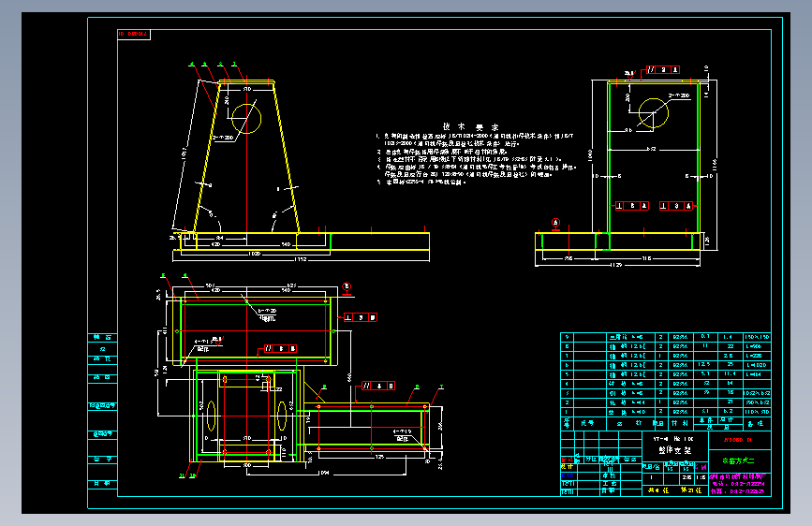Click perpendicularity frame right of plan view's upper plate

(x=361, y=317)
